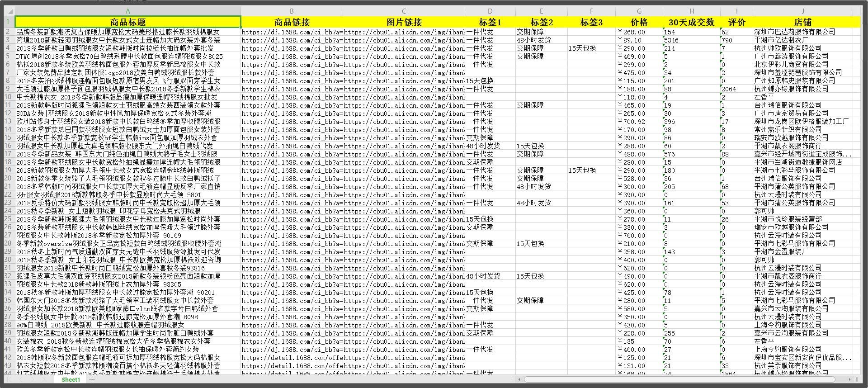Click the sales count cell 5346

point(691,40)
